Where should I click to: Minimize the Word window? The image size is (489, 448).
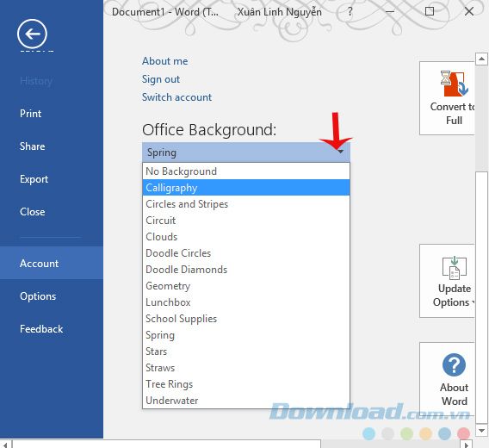click(x=390, y=12)
